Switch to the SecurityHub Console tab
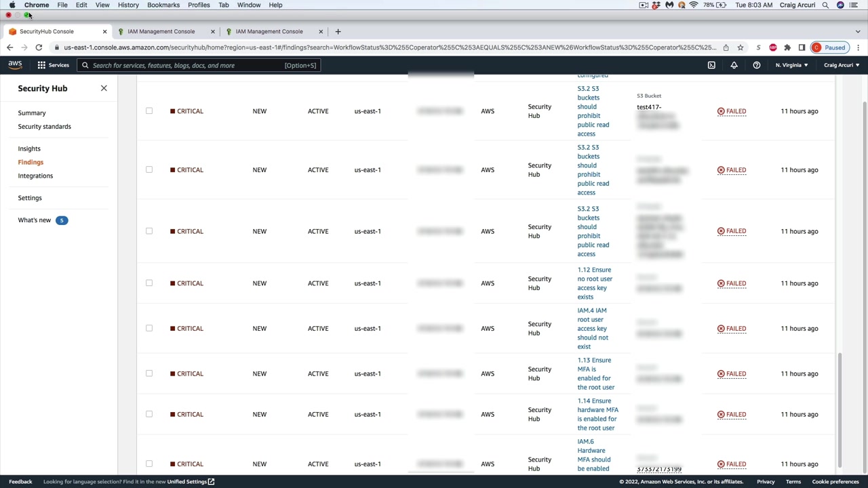Screen dimensions: 868x488 [x=58, y=31]
